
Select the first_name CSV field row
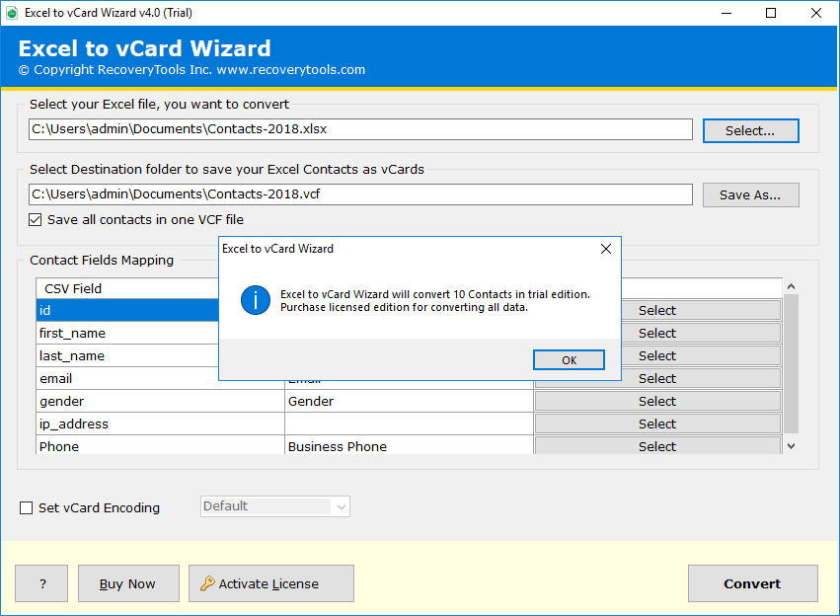tap(127, 333)
